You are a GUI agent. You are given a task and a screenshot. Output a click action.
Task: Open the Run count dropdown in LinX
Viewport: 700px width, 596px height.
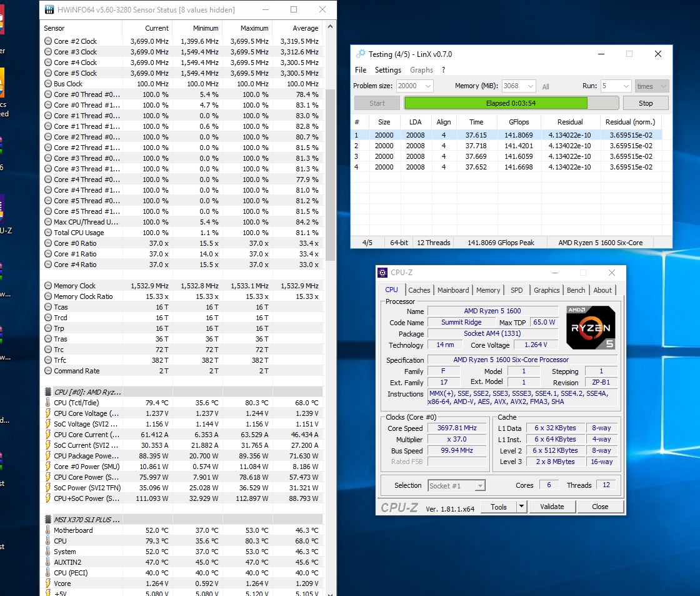click(616, 86)
